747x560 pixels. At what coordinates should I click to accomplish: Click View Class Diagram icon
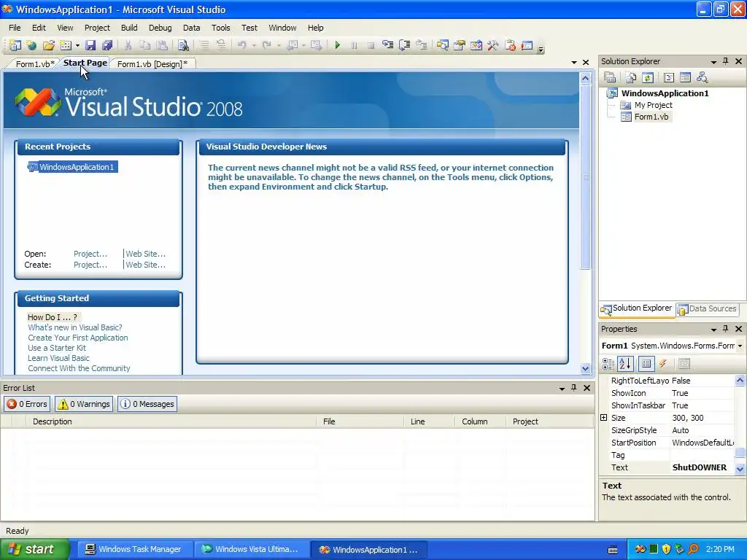[x=702, y=77]
